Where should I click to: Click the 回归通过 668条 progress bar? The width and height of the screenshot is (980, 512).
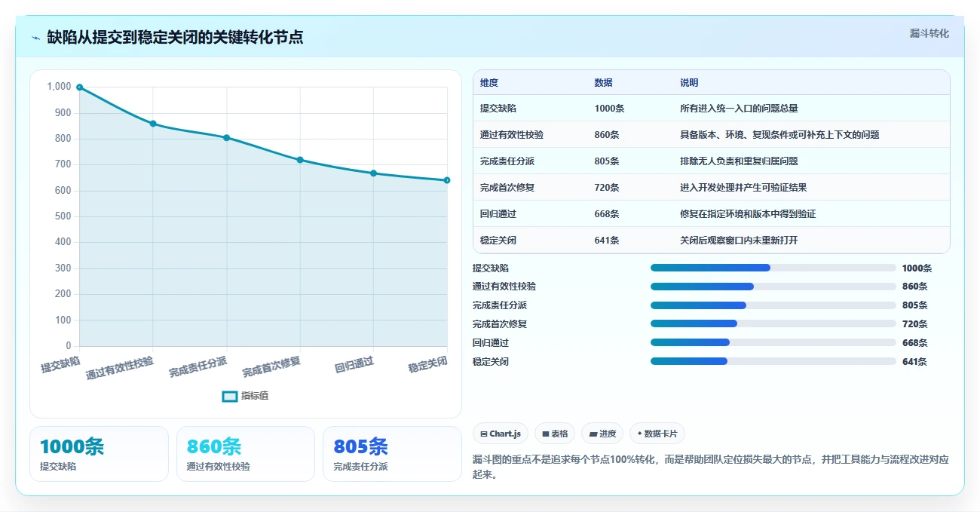coord(773,342)
